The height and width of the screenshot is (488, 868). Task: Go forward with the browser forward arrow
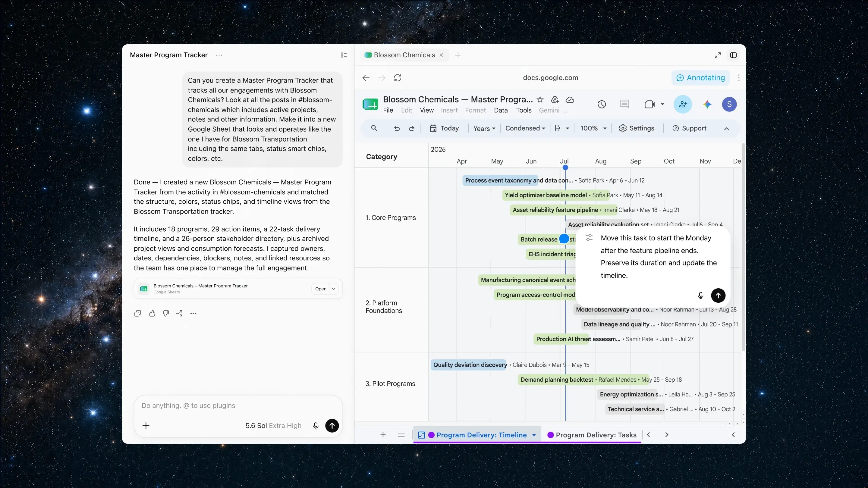point(382,78)
